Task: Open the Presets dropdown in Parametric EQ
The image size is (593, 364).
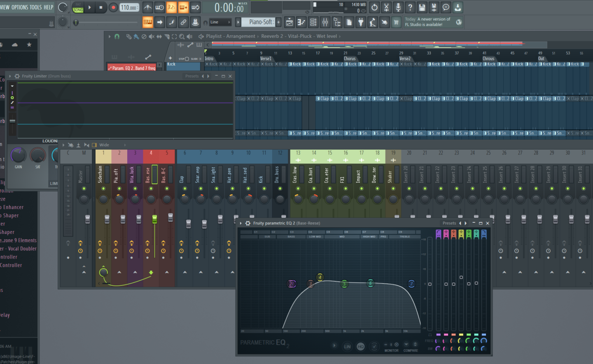Action: pos(449,223)
